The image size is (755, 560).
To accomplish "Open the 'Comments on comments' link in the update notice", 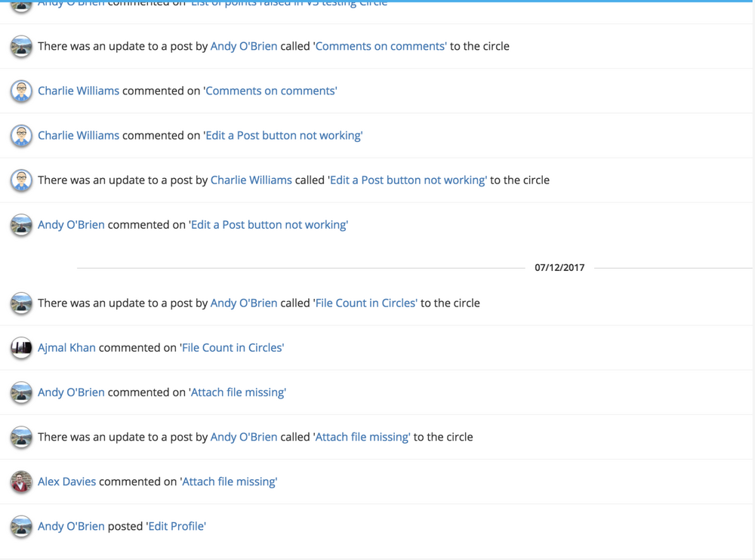I will (x=381, y=46).
